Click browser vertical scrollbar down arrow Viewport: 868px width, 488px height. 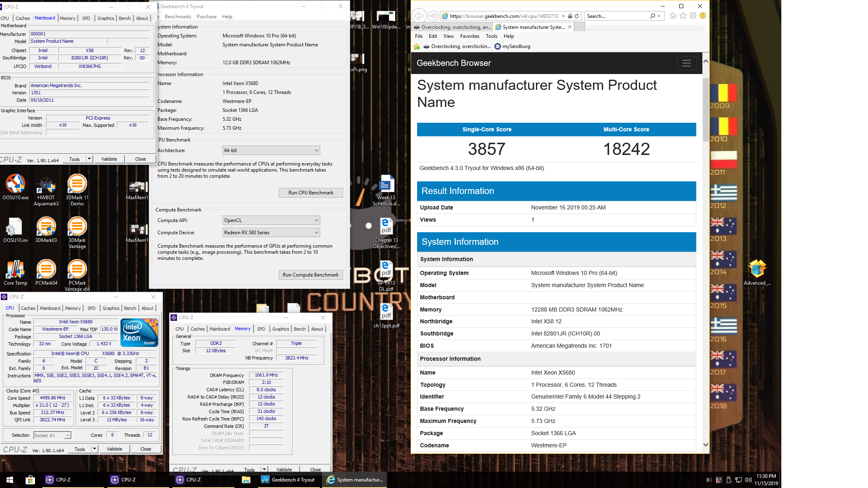click(706, 445)
